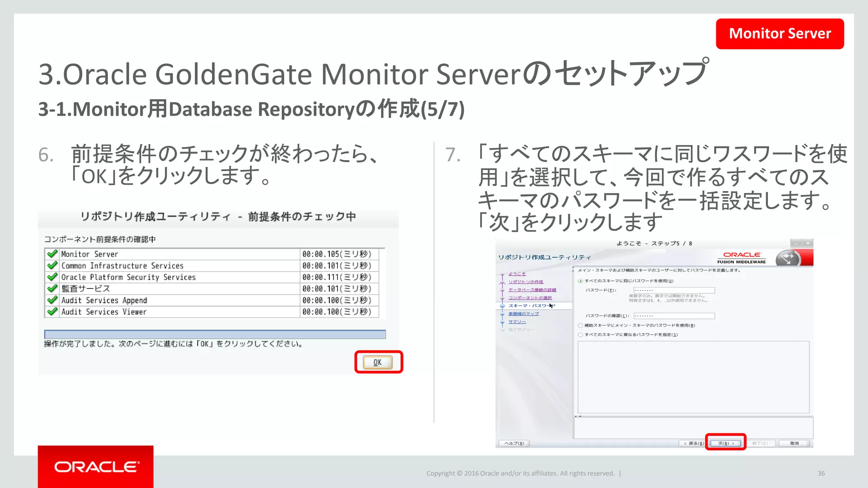Viewport: 868px width, 488px height.
Task: Click the OK button in prerequisite check dialog
Action: tap(378, 362)
